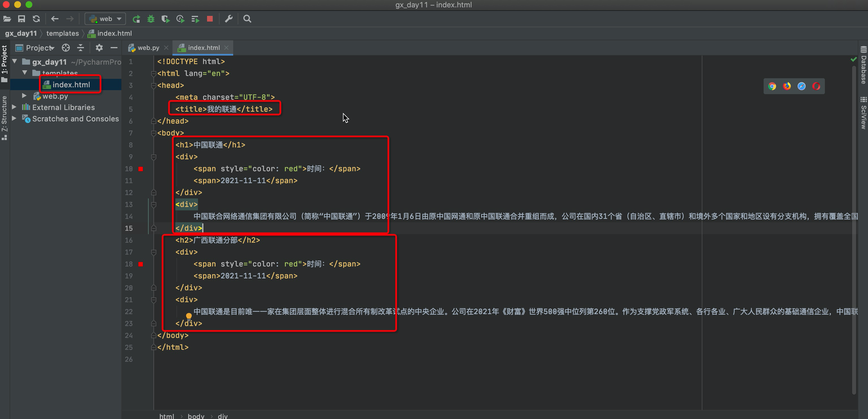Click the locate-file crosshair icon in Project panel
868x419 pixels.
tap(66, 48)
